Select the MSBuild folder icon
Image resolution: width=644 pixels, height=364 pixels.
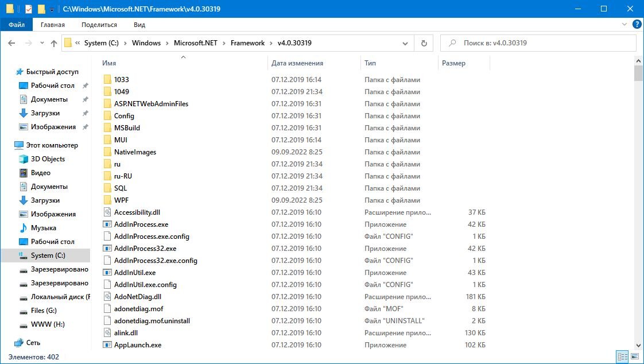tap(107, 128)
